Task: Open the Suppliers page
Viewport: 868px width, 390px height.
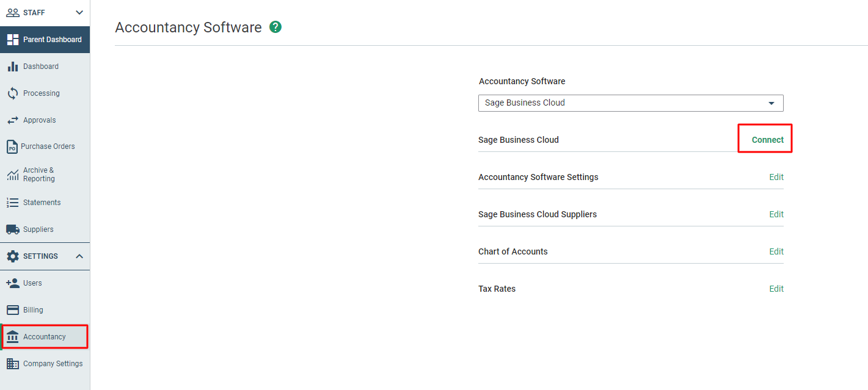Action: pos(45,229)
